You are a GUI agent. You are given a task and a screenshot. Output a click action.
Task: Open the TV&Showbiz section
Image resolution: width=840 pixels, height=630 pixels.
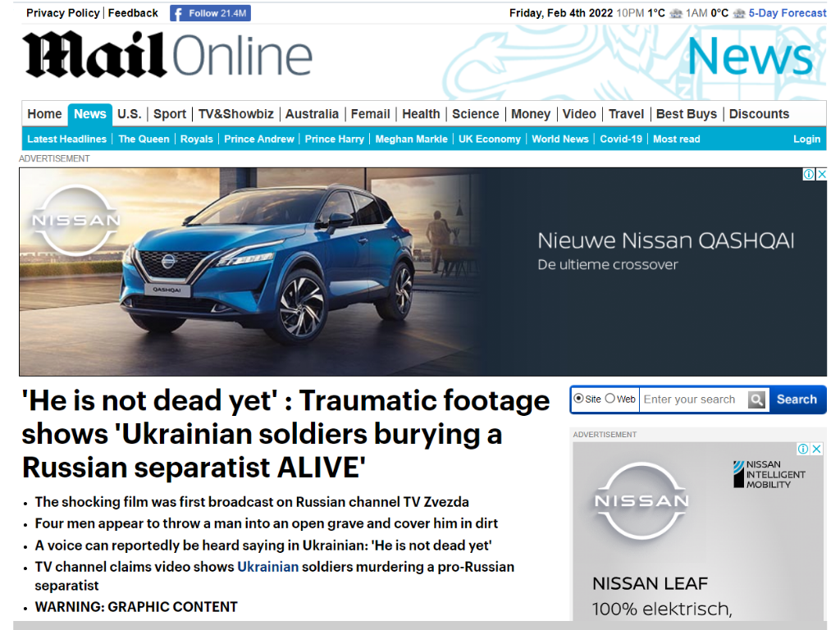pyautogui.click(x=235, y=114)
